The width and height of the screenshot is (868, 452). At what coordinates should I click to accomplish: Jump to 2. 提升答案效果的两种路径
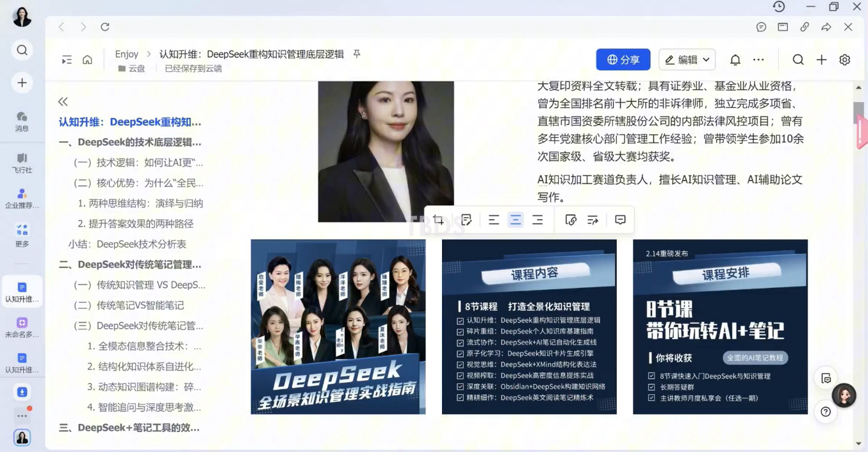pos(136,224)
